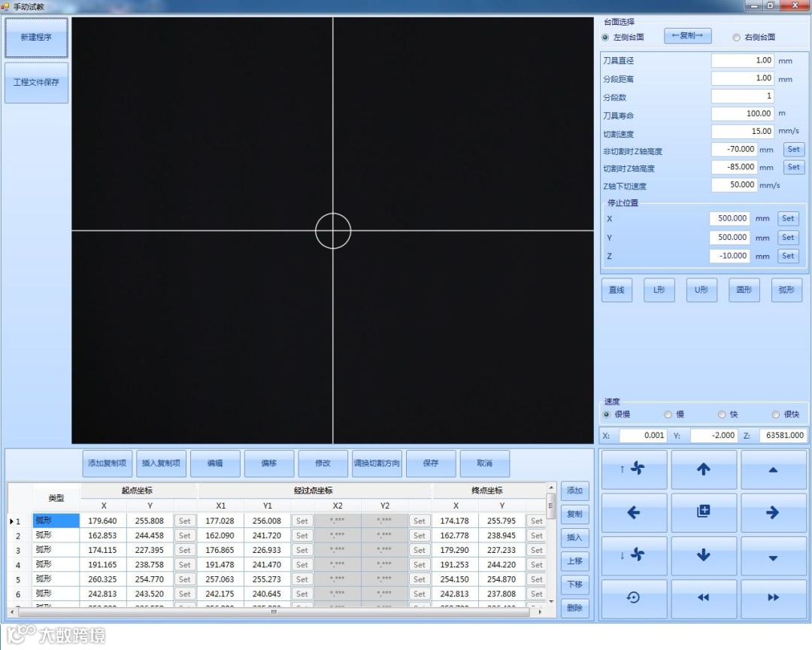Set jog speed to 快
The height and width of the screenshot is (650, 812).
point(722,415)
